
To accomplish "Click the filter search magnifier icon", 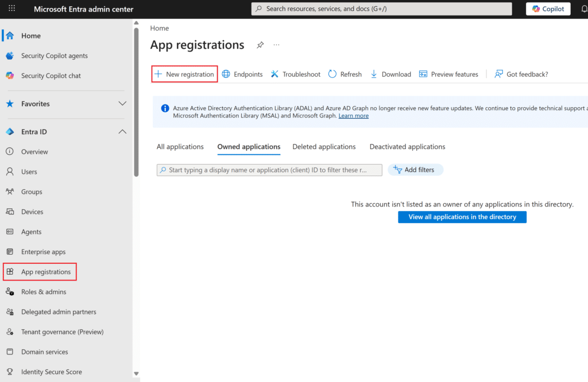I will click(163, 170).
